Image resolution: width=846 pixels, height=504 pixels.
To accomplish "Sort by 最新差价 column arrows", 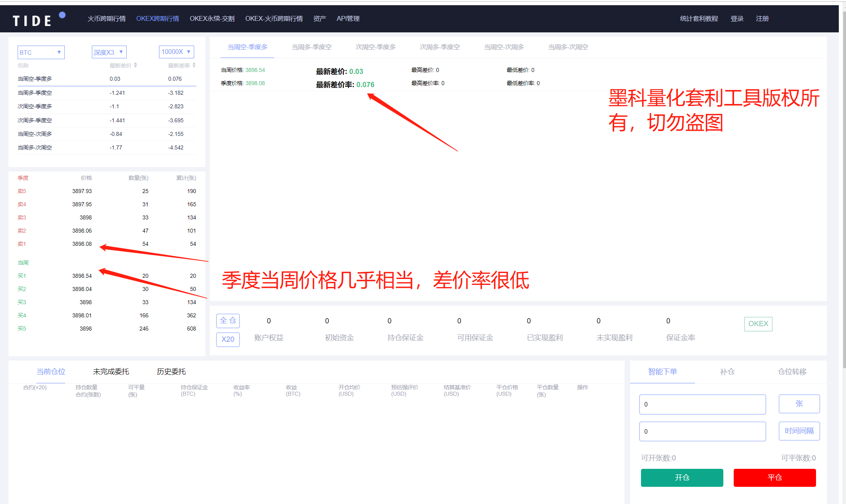I will click(135, 65).
